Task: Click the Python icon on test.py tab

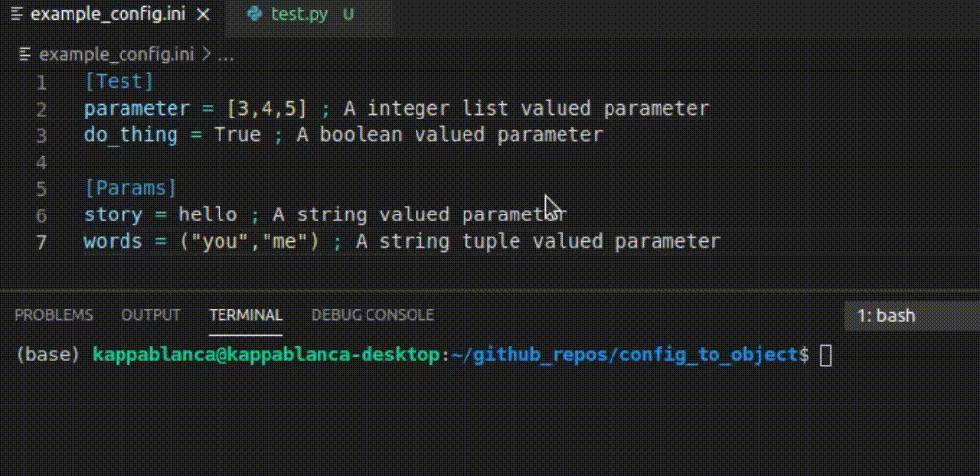Action: (256, 15)
